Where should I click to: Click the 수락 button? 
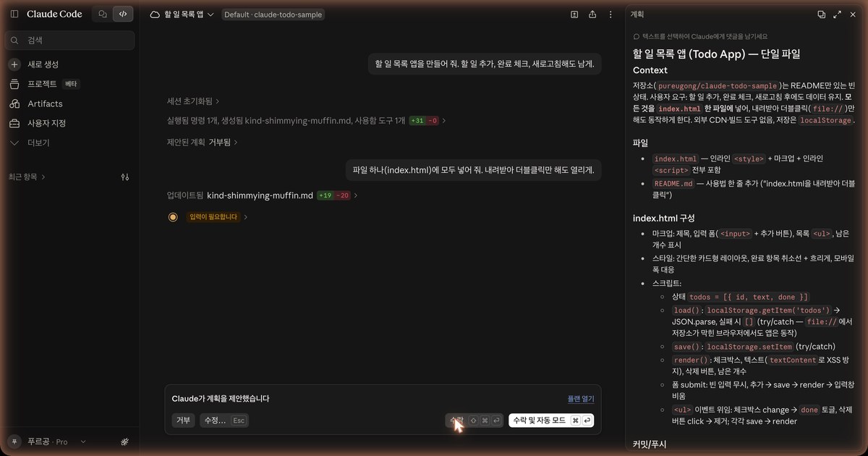click(475, 421)
